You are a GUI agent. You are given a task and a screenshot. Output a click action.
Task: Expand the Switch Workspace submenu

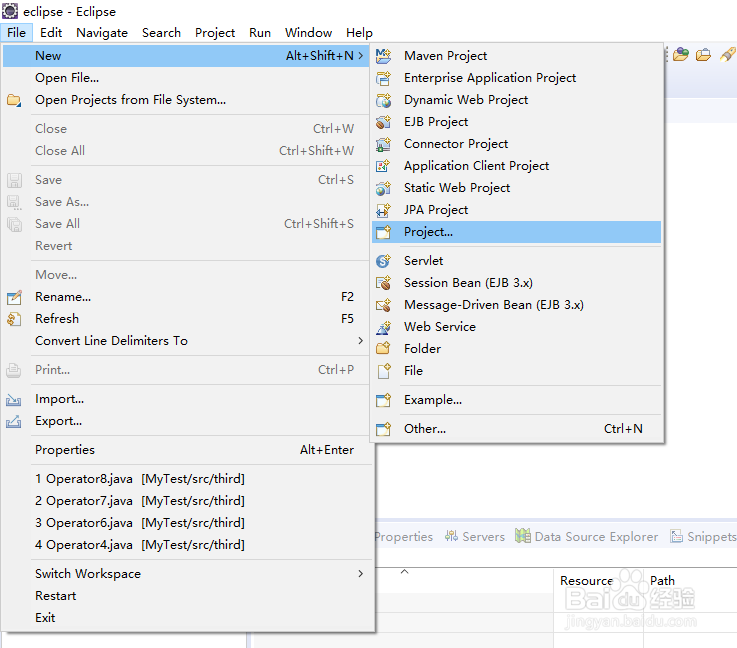coord(361,573)
